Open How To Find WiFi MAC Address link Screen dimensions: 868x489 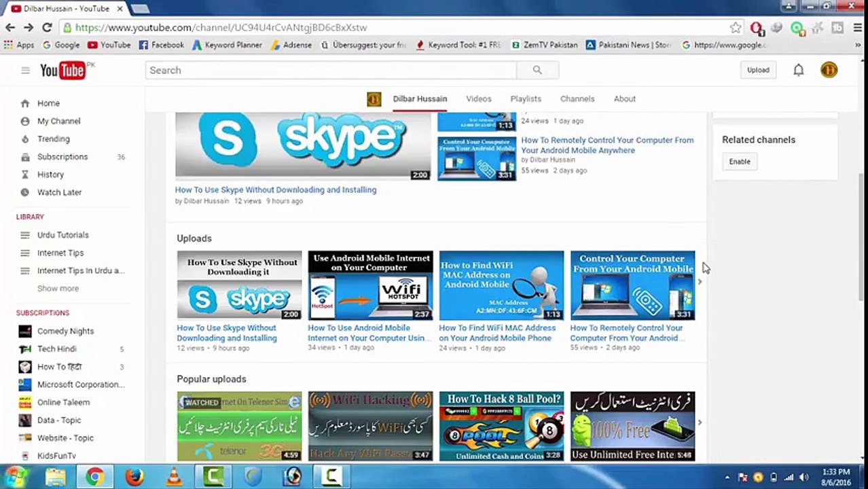497,333
